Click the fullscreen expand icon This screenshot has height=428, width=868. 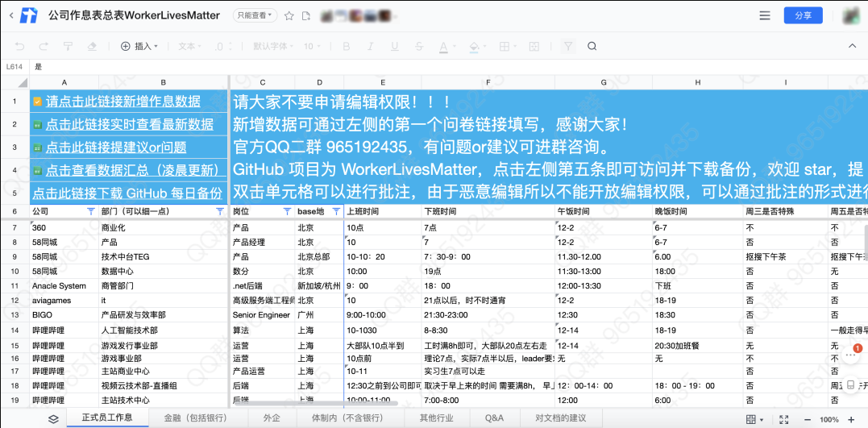click(x=783, y=419)
